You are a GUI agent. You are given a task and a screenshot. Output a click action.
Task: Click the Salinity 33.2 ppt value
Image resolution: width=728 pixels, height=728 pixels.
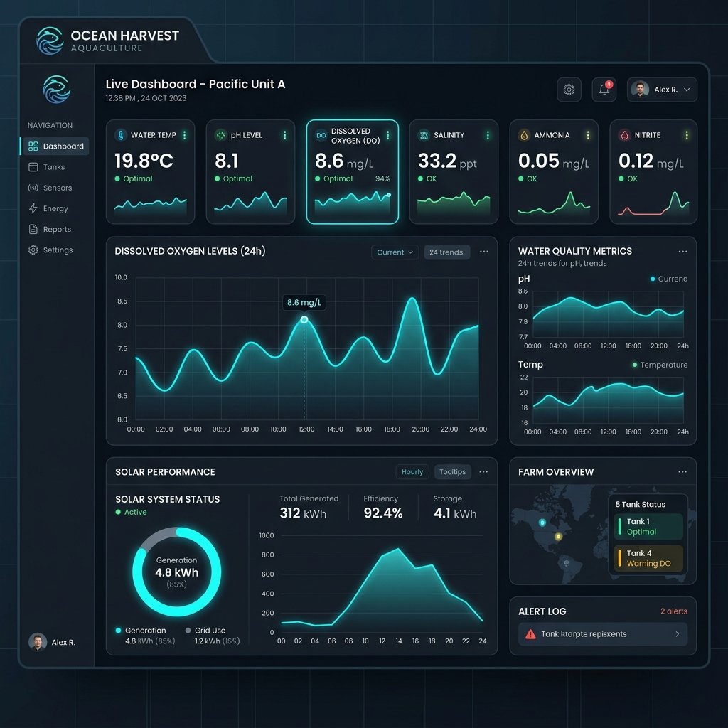click(447, 161)
